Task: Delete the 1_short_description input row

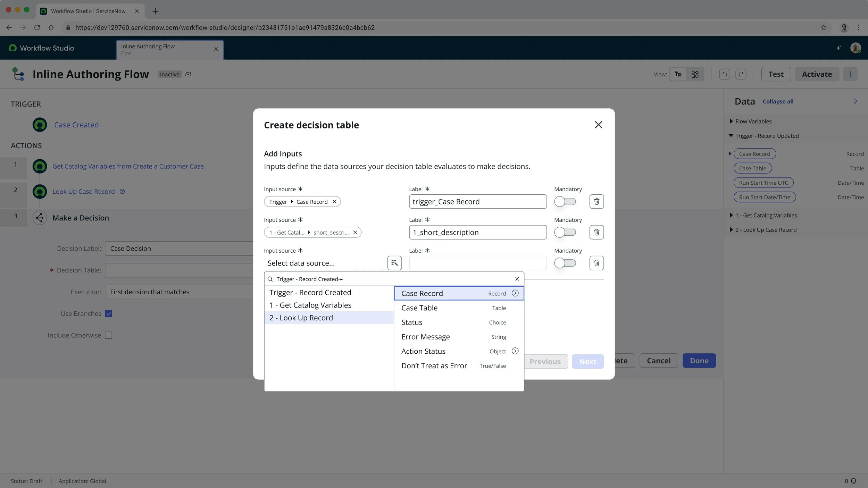Action: (x=596, y=232)
